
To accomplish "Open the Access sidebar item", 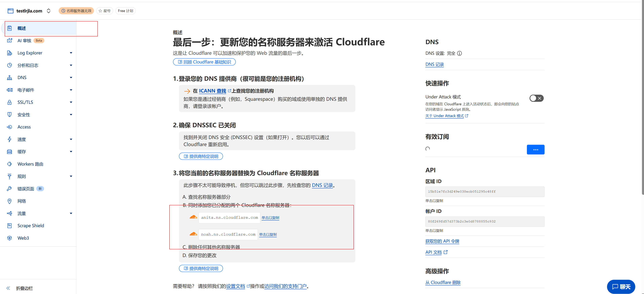I will click(24, 127).
